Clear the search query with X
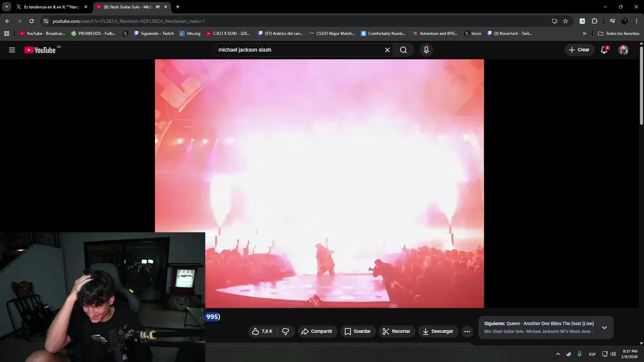Image resolution: width=644 pixels, height=362 pixels. pos(387,50)
